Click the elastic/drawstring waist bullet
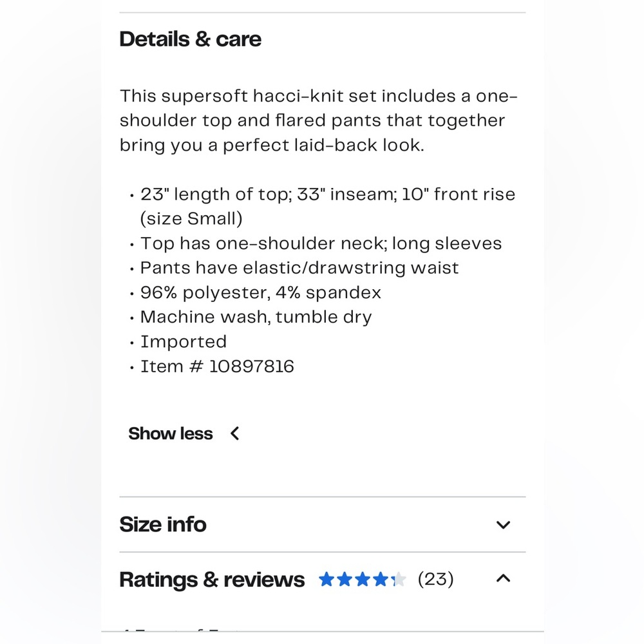The image size is (644, 644). click(299, 268)
